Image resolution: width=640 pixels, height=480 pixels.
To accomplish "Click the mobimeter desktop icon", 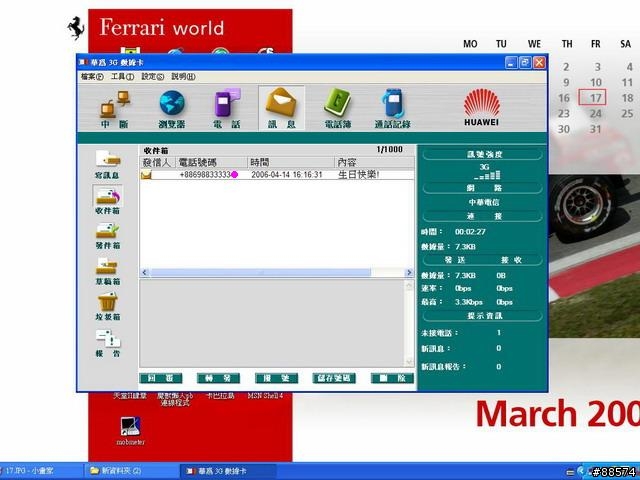I will [131, 430].
